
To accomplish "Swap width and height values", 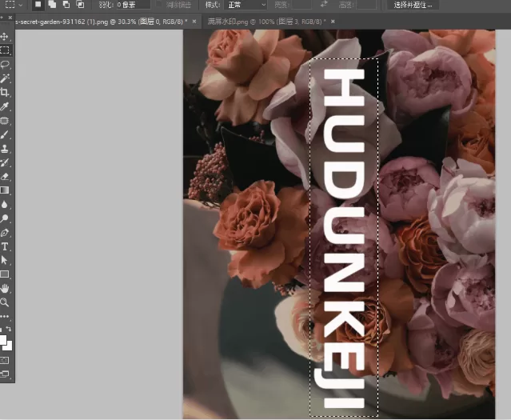I will [x=324, y=4].
